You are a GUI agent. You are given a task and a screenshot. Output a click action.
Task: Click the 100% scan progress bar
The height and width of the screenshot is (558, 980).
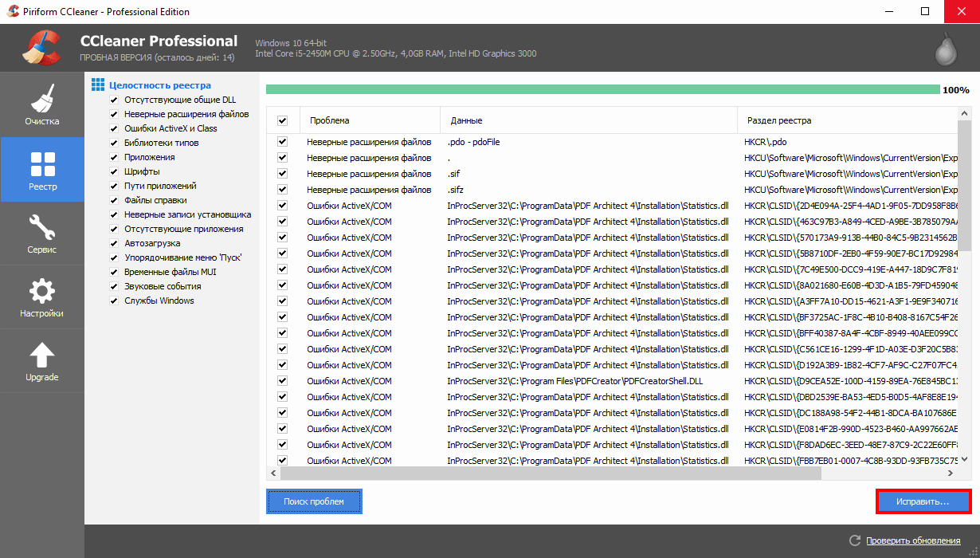pyautogui.click(x=602, y=89)
